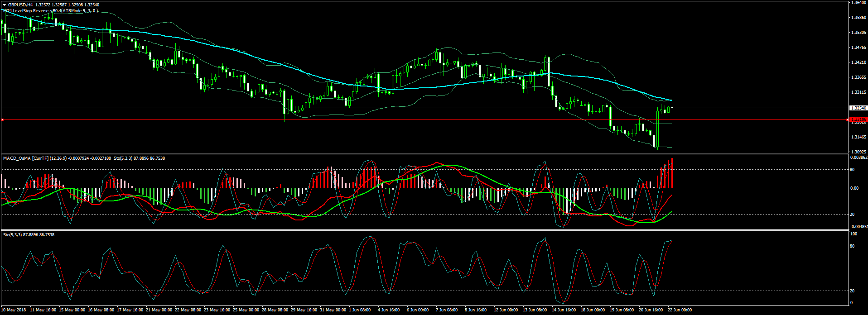868x315 pixels.
Task: Click the right end of the cyan average line
Action: [671, 100]
